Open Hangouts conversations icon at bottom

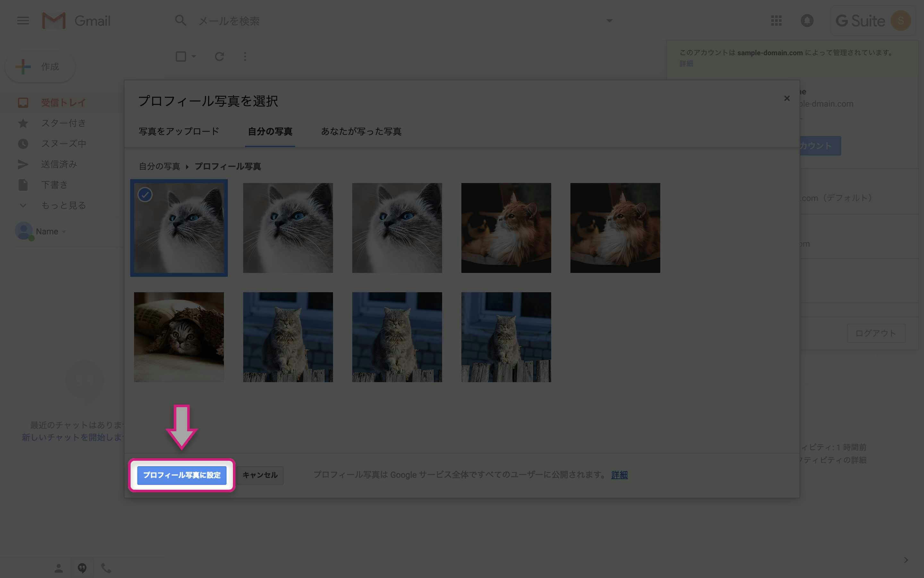point(82,568)
